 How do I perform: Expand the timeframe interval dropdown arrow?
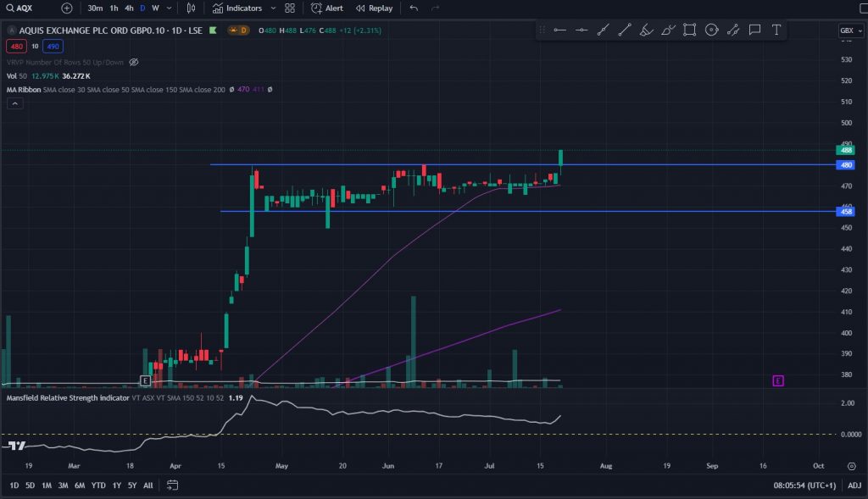170,8
